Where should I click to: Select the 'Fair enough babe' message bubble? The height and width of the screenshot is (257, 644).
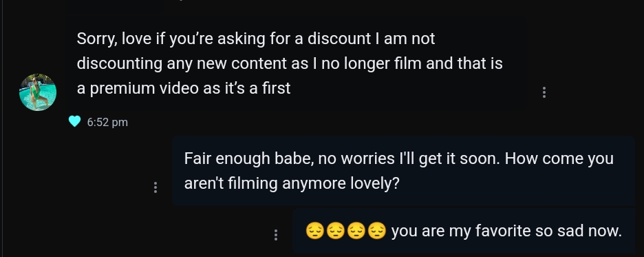(x=403, y=171)
